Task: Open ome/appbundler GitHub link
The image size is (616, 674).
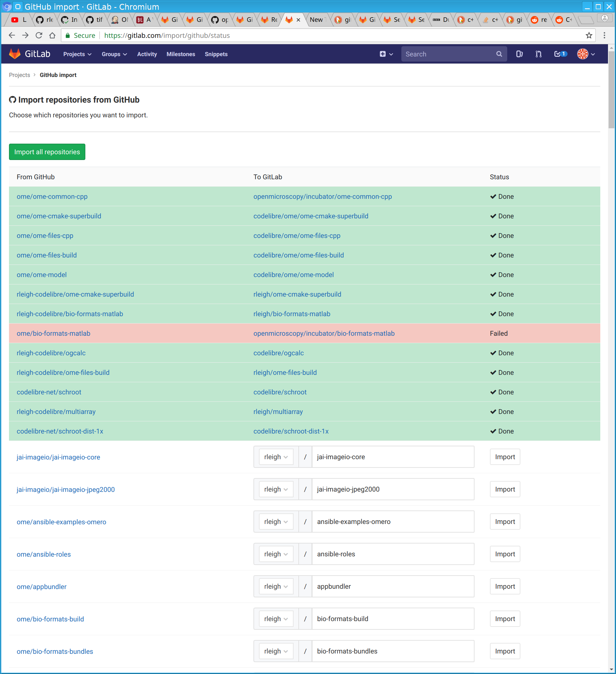Action: [41, 587]
